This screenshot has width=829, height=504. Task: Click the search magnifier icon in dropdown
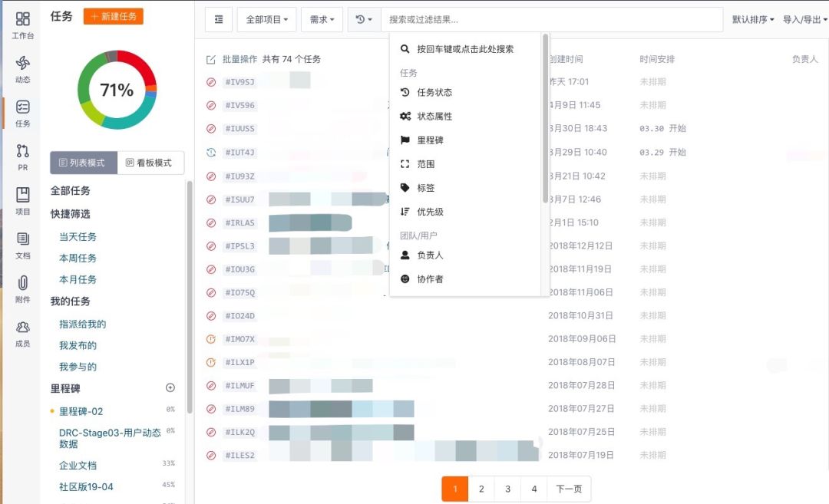[405, 49]
